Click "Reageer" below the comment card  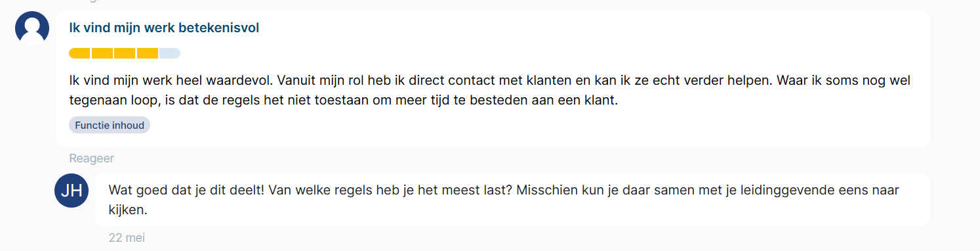point(91,158)
